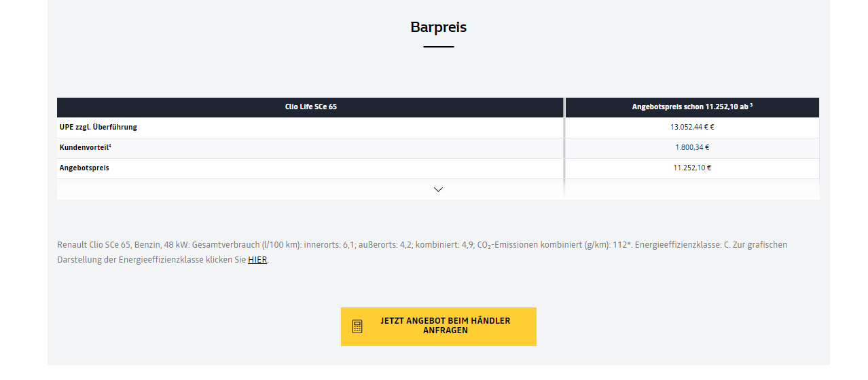Click footnote 4 superscript next to Kundenvorteil
Image resolution: width=868 pixels, height=380 pixels.
pyautogui.click(x=110, y=145)
